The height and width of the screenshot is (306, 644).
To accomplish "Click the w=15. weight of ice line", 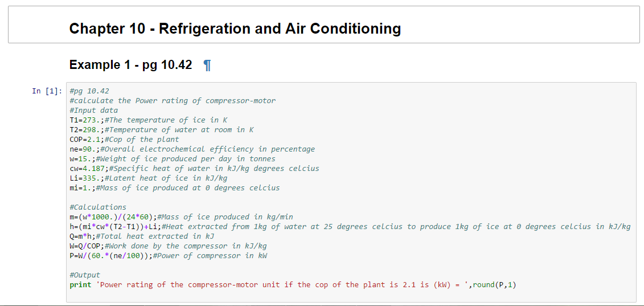I will click(x=172, y=159).
